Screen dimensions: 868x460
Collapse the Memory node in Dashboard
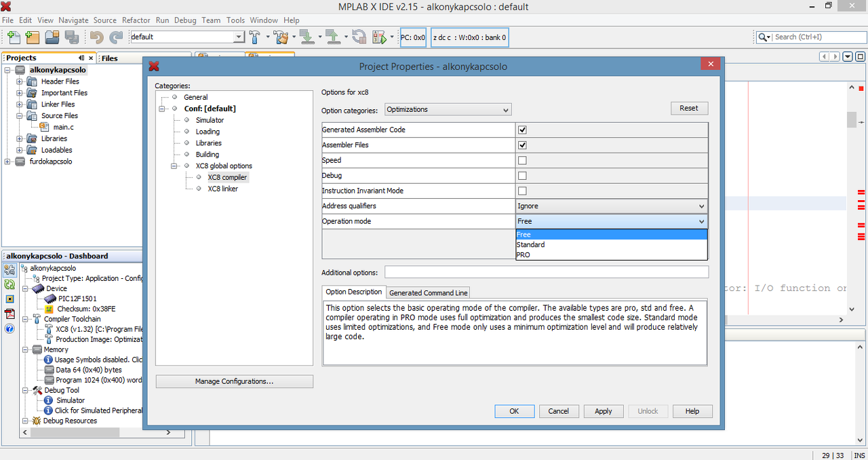[25, 349]
